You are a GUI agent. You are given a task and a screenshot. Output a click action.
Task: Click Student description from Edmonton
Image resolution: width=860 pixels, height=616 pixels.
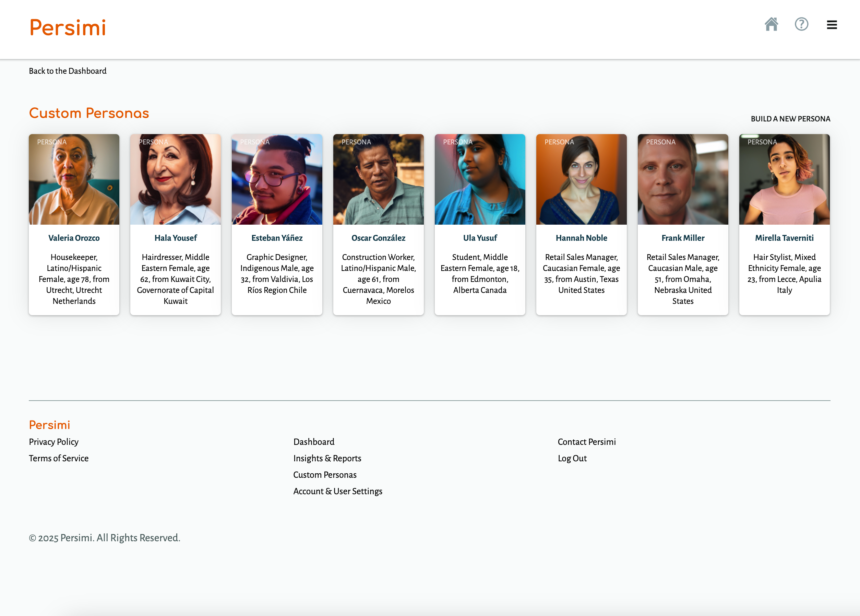tap(480, 273)
